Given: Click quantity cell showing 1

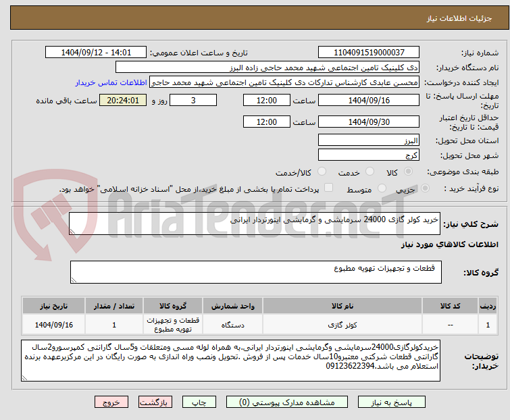Looking at the screenshot, I should pos(114,324).
